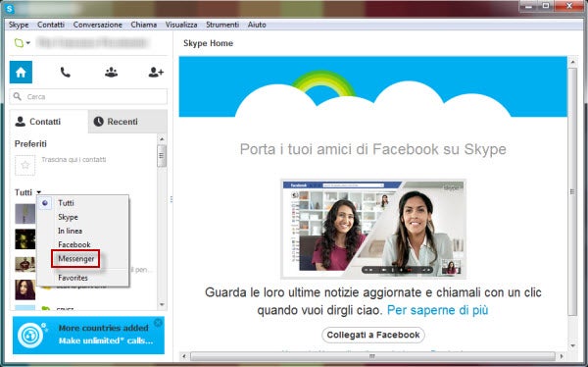Screen dimensions: 588x367
Task: Click the Collegati a Facebook button
Action: 373,335
